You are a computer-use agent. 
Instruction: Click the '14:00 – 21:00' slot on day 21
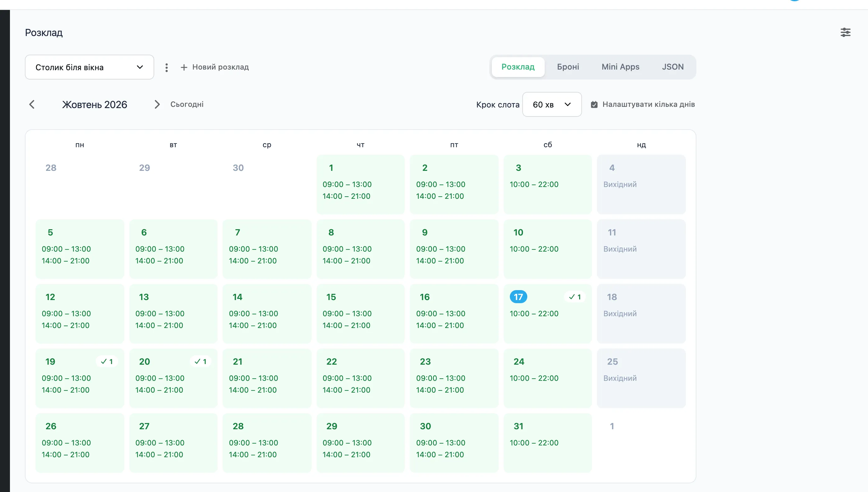(x=252, y=390)
